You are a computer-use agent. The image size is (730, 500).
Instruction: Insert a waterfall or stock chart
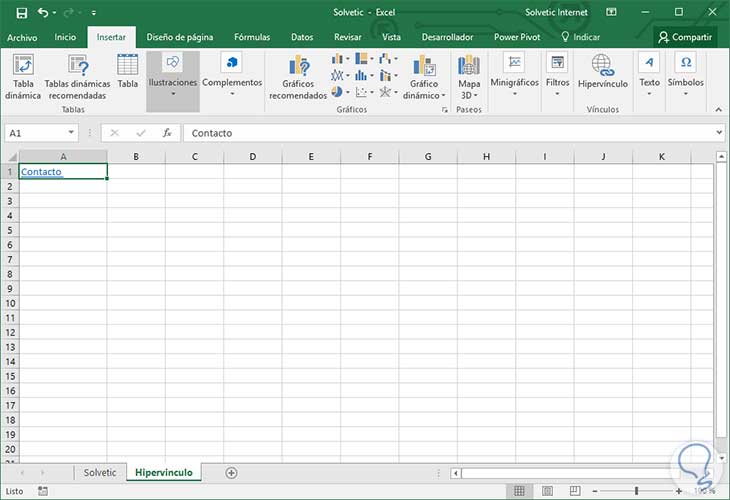pyautogui.click(x=388, y=59)
